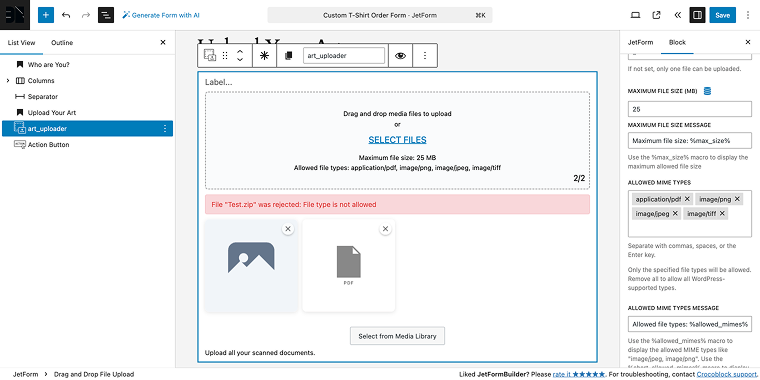760x380 pixels.
Task: Open editor options three-dot menu
Action: click(748, 15)
